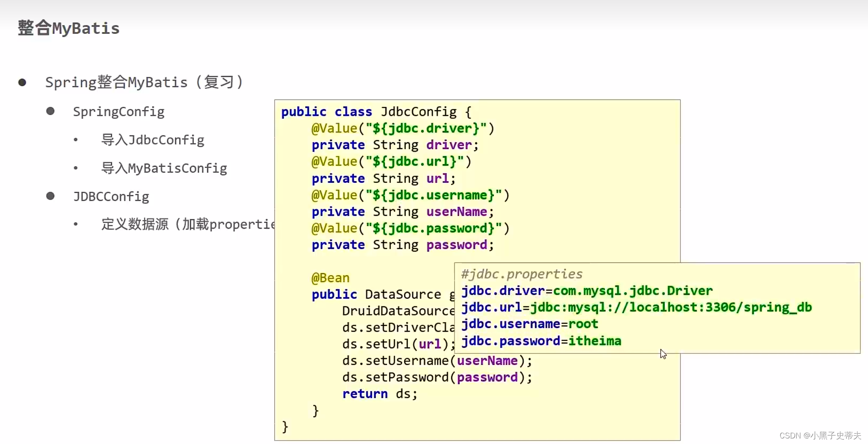Click the ds.setPassword(password); line
The width and height of the screenshot is (868, 444).
[437, 377]
